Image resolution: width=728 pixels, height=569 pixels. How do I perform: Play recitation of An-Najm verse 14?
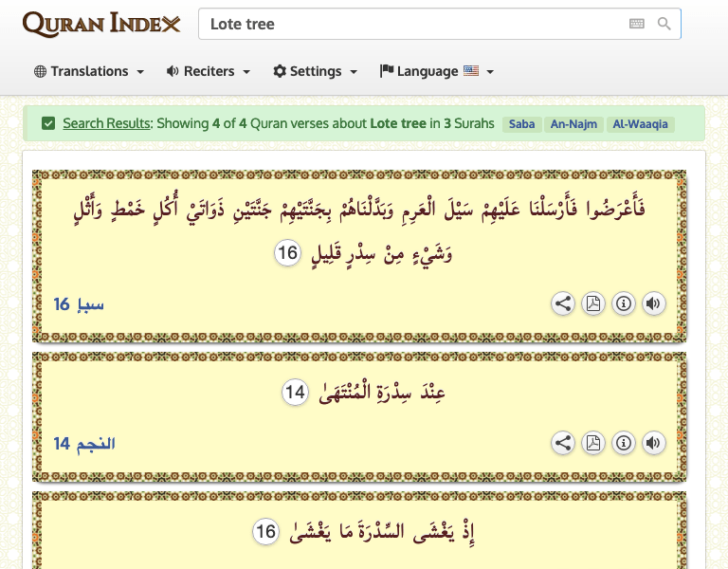(x=653, y=443)
